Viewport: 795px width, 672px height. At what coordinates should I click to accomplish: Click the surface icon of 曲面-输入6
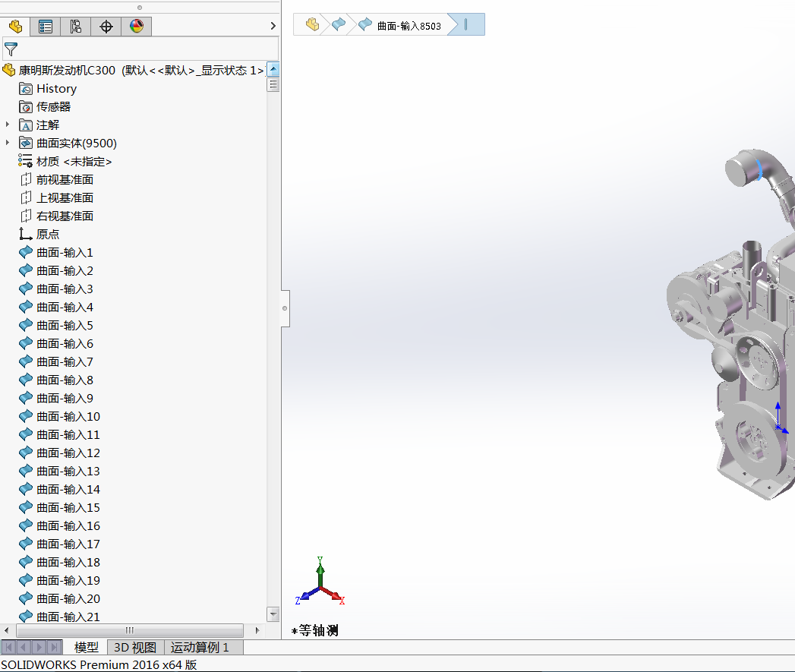pos(25,343)
